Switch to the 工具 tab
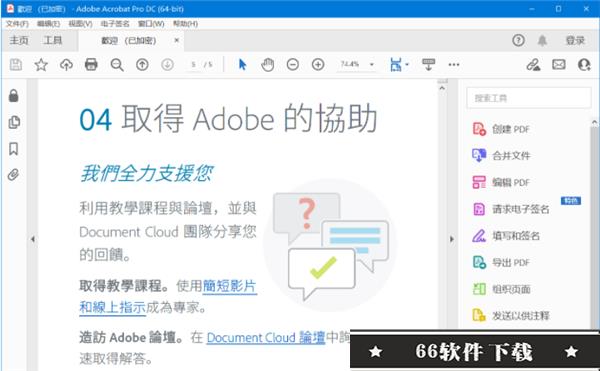600x371 pixels. pos(53,40)
